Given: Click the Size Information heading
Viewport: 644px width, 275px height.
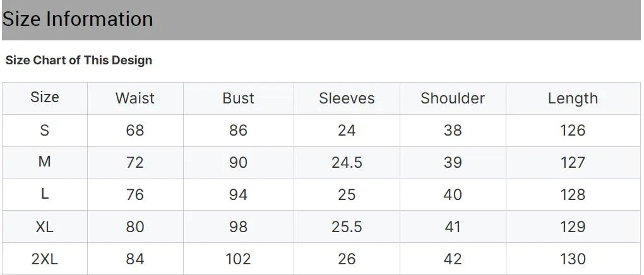Looking at the screenshot, I should point(78,19).
